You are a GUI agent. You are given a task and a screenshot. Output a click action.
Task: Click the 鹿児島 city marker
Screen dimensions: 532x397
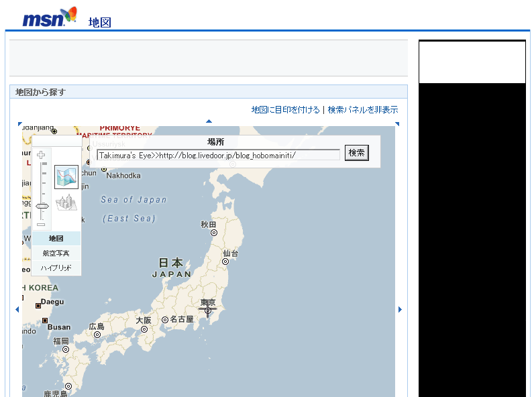click(68, 386)
